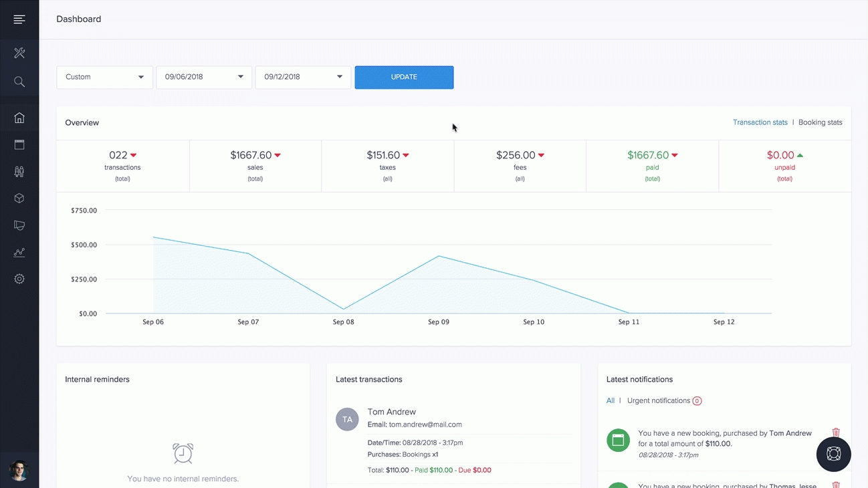Open the 09/06/2018 start date dropdown
Image resolution: width=868 pixels, height=488 pixels.
pos(204,77)
